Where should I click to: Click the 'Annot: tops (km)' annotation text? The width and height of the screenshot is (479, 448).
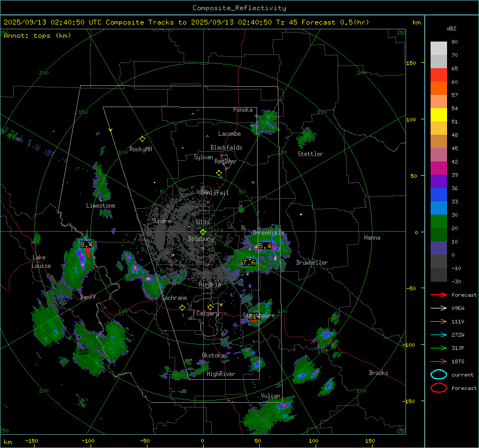pyautogui.click(x=37, y=36)
